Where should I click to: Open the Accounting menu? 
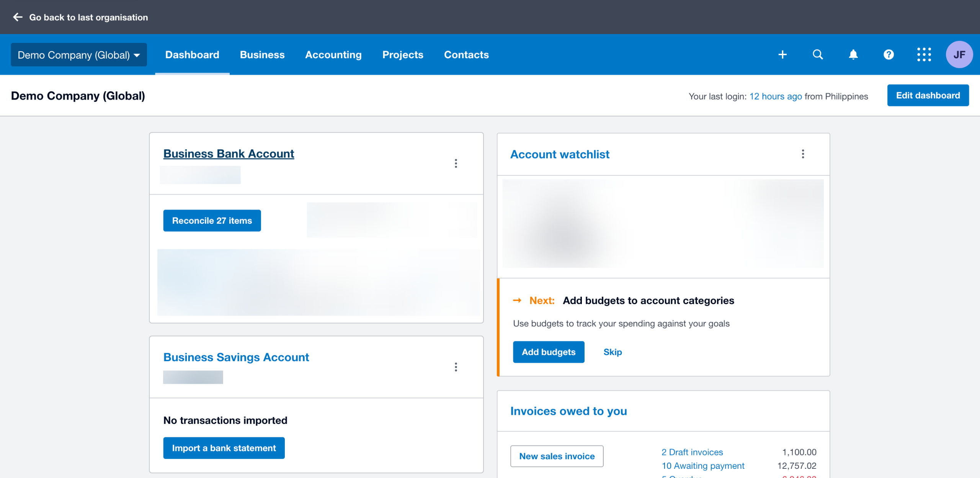pyautogui.click(x=333, y=55)
